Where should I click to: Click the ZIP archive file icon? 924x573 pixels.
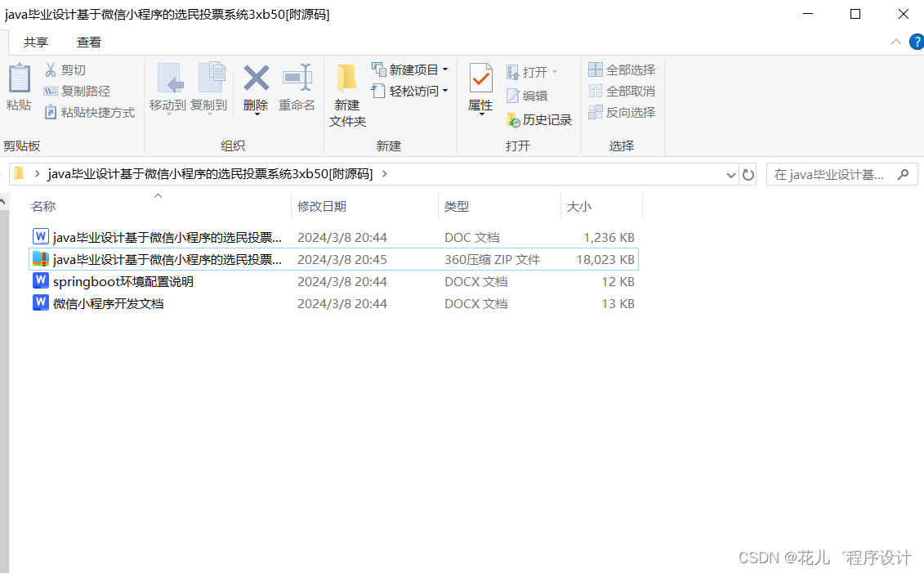tap(40, 259)
